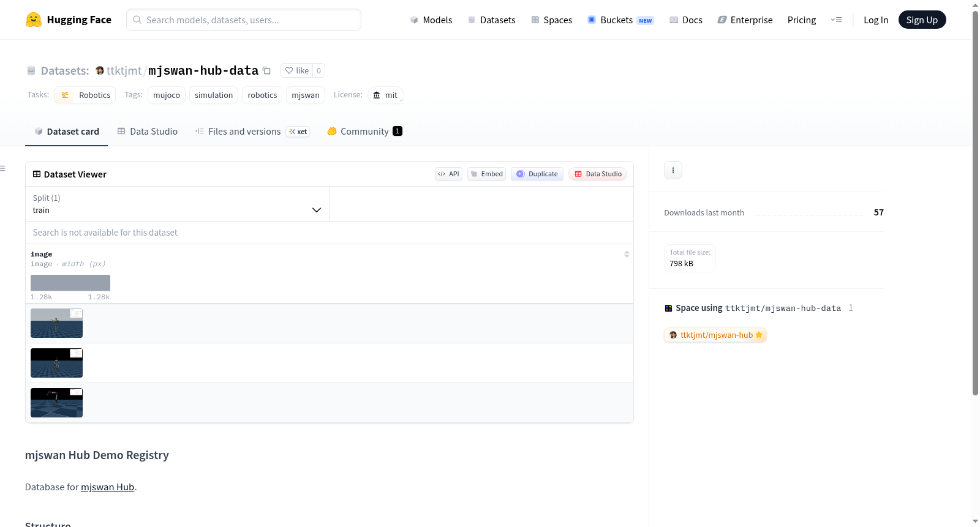980x527 pixels.
Task: Click the page vertical scrollbar
Action: tap(975, 202)
